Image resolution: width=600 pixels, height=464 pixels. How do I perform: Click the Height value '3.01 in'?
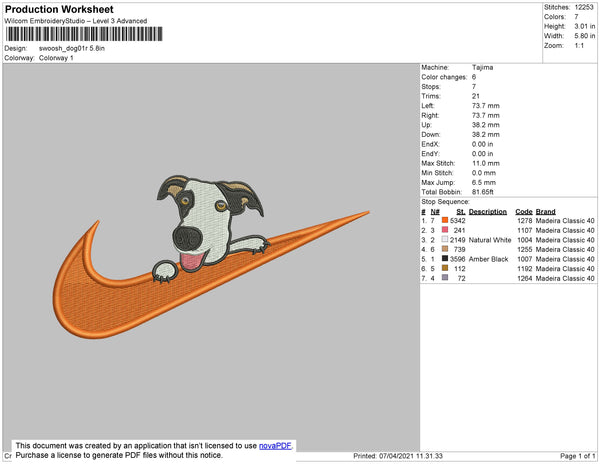point(585,26)
